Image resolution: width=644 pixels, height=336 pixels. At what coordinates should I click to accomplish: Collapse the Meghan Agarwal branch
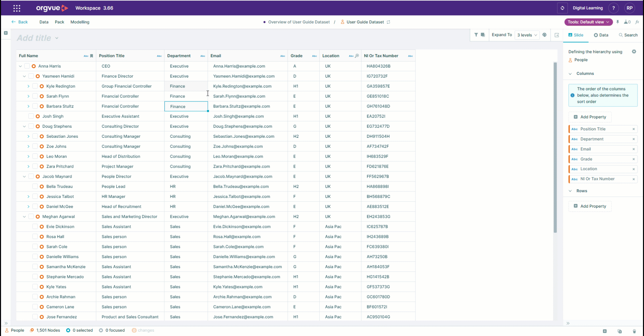(24, 217)
